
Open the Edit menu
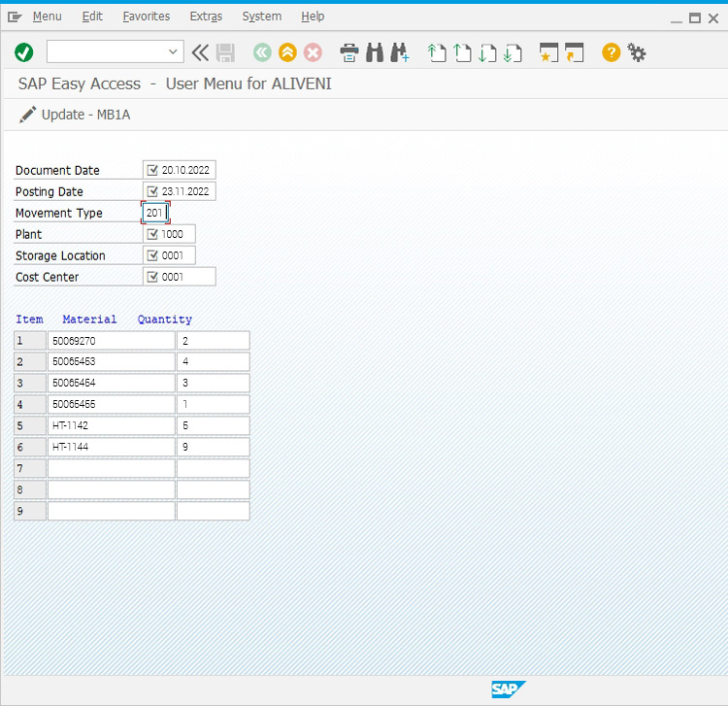click(92, 17)
